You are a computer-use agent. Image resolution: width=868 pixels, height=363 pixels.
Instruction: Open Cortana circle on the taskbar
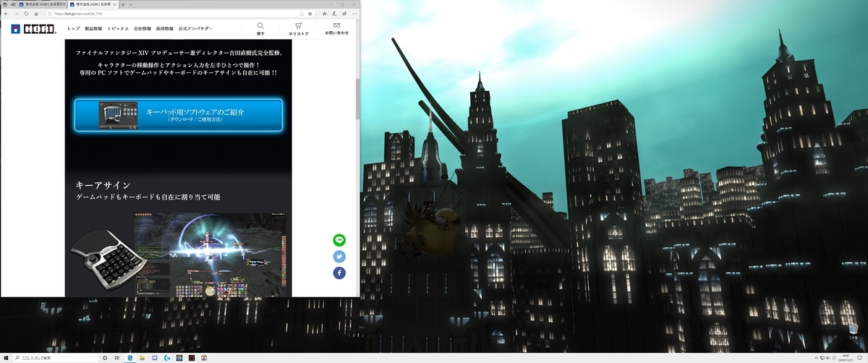[x=105, y=358]
